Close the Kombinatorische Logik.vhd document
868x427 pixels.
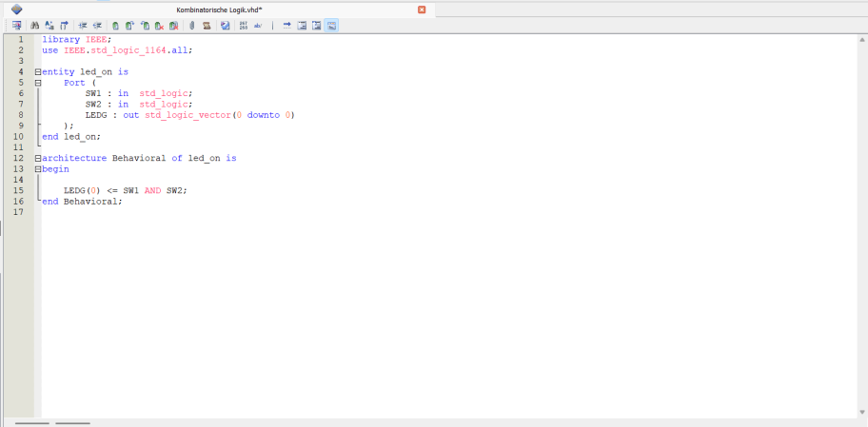tap(422, 9)
